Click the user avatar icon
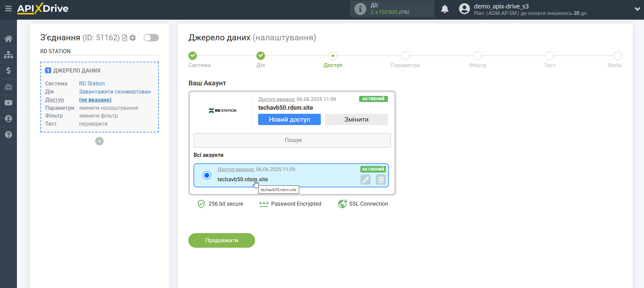 464,9
